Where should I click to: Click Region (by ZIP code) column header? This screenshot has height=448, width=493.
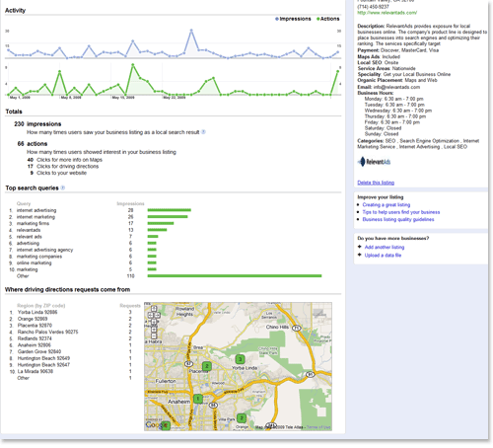click(x=41, y=306)
